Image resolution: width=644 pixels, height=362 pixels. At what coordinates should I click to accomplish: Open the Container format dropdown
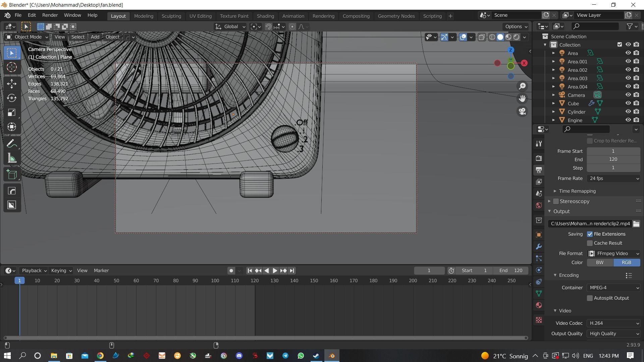613,287
